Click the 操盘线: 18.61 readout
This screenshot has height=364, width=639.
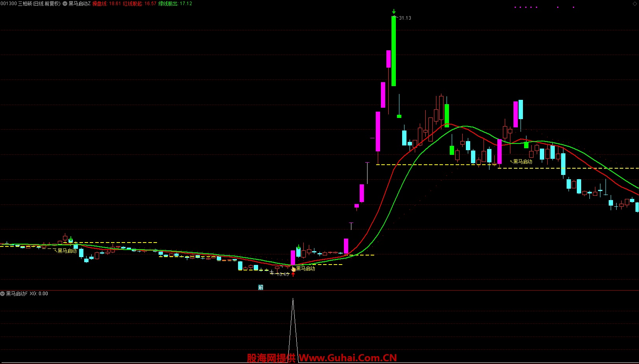[x=107, y=4]
